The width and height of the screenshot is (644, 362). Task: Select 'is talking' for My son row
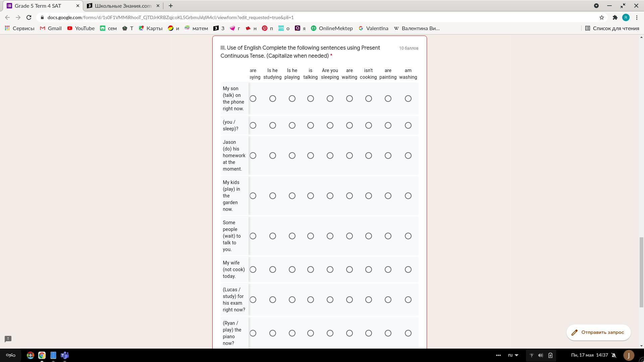pyautogui.click(x=311, y=99)
